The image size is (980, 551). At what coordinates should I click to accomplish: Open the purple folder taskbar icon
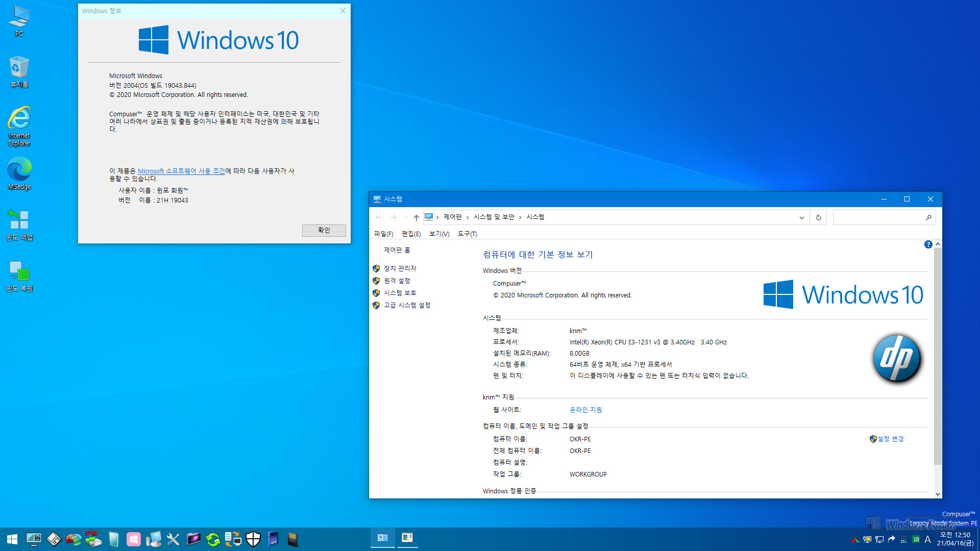(x=193, y=539)
